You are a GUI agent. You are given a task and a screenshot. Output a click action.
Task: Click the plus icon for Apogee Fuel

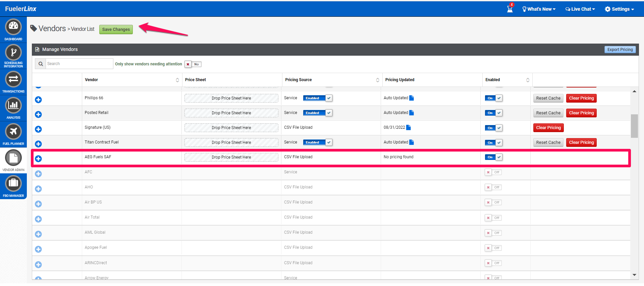[39, 249]
